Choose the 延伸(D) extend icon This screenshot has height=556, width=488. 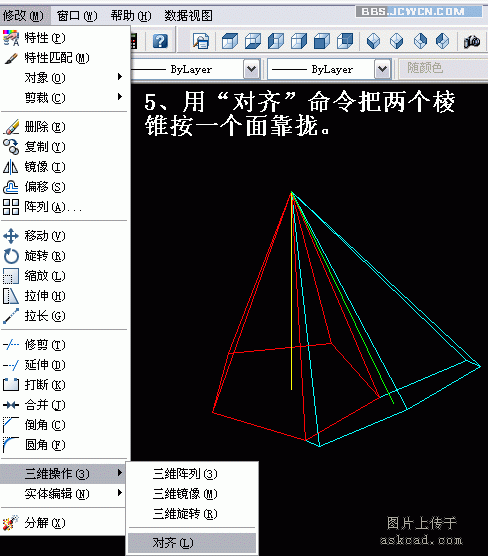11,365
